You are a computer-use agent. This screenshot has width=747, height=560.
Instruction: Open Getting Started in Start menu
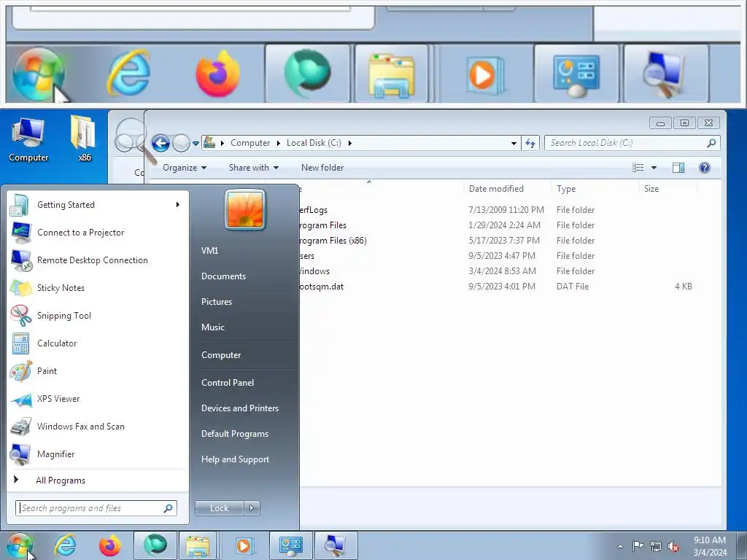97,205
